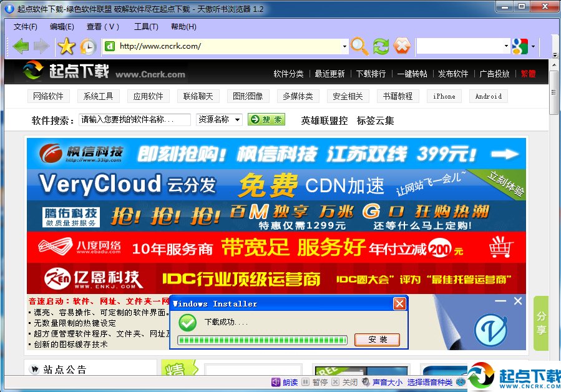Close the floating ad with white X
This screenshot has height=392, width=561.
(x=518, y=301)
